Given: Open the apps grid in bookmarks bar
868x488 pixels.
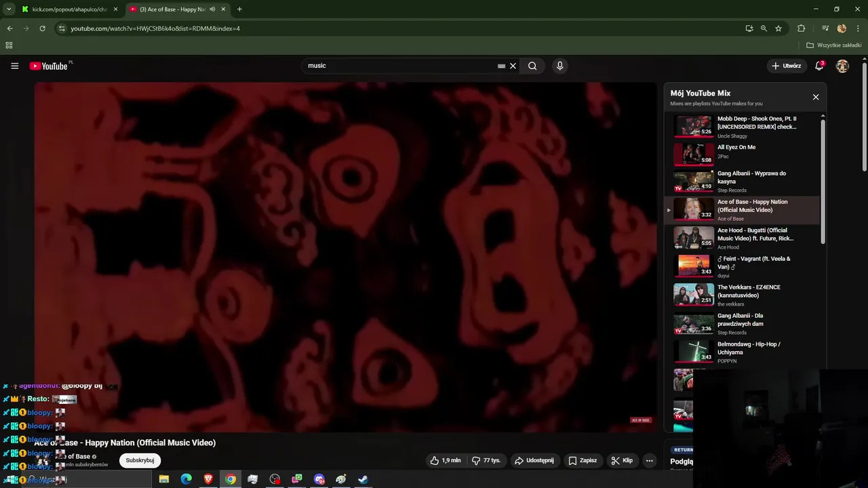Looking at the screenshot, I should pyautogui.click(x=9, y=45).
